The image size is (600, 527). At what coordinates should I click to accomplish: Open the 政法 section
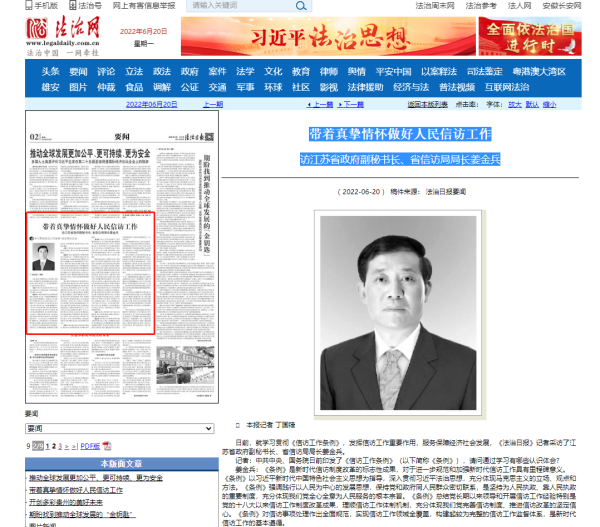pyautogui.click(x=162, y=72)
